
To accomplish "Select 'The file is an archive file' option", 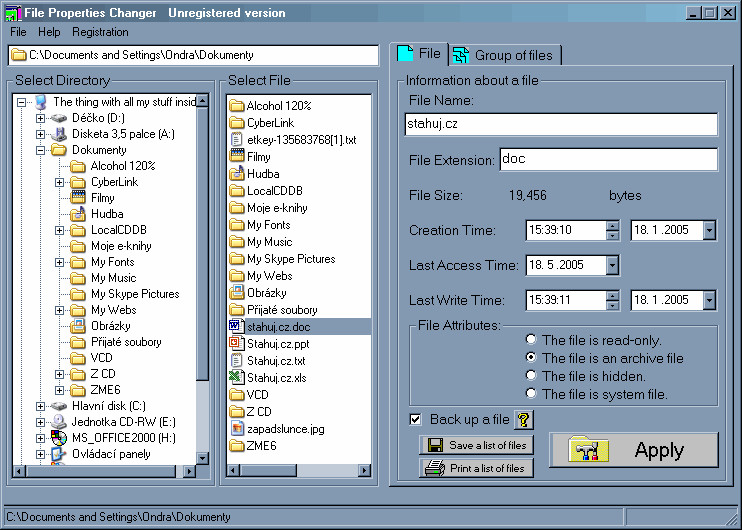I will pos(531,357).
